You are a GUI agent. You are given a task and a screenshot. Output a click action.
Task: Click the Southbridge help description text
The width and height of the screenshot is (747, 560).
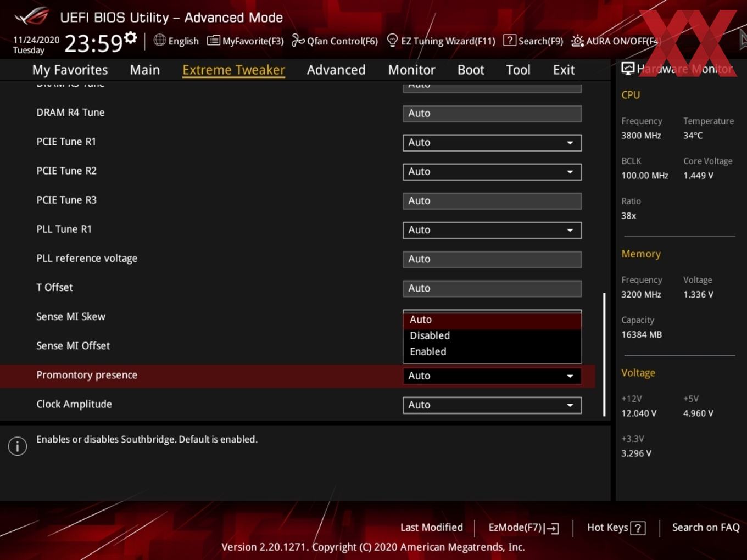(x=147, y=439)
